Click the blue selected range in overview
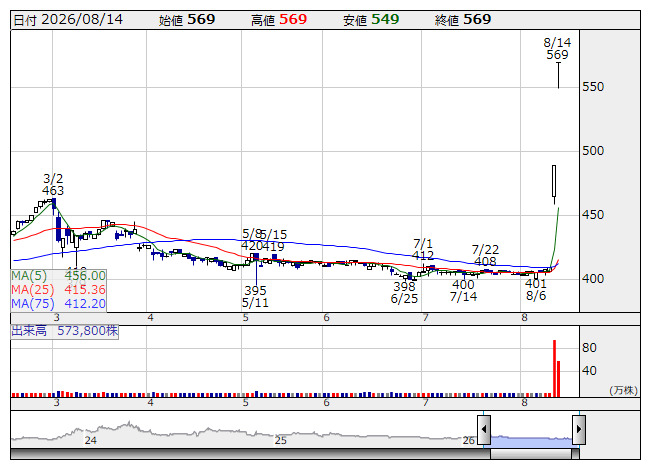Screen dimensions: 653x470 tap(531, 441)
